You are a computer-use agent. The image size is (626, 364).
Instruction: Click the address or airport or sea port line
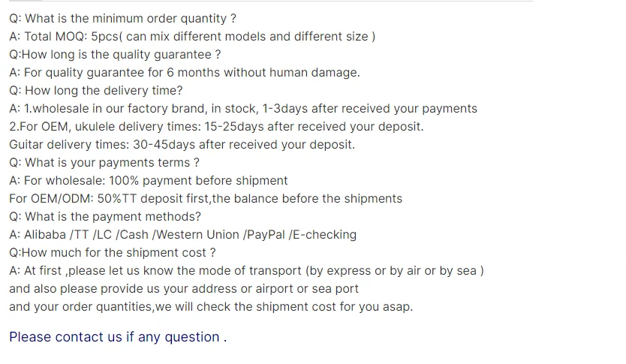(x=184, y=289)
